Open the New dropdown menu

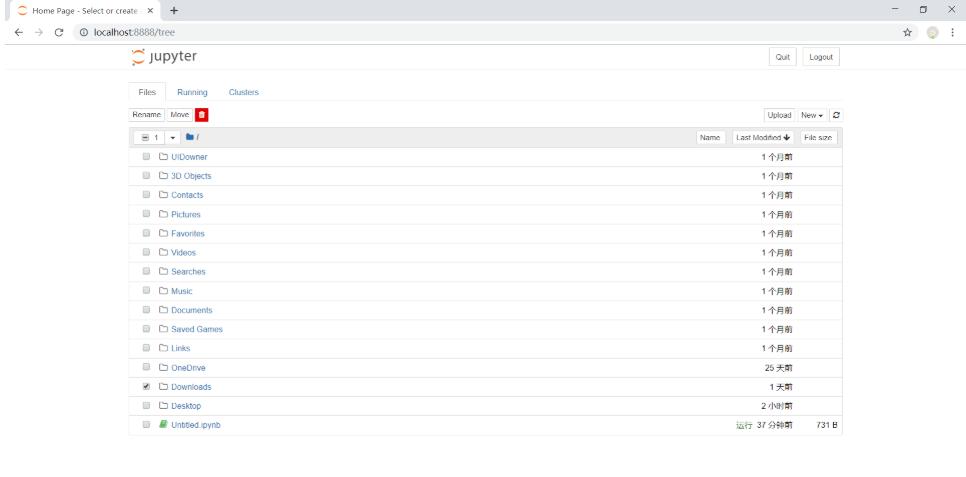(812, 115)
